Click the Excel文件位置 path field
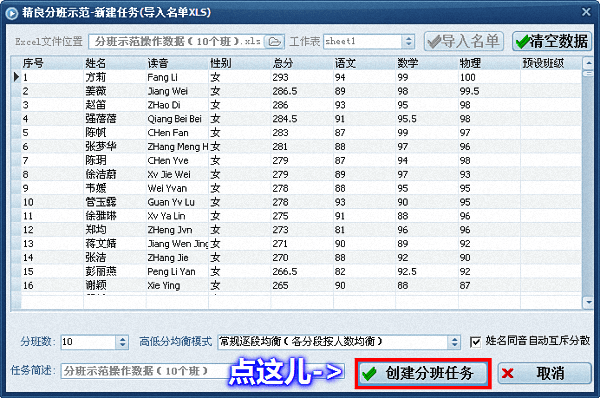The image size is (600, 398). pyautogui.click(x=177, y=41)
